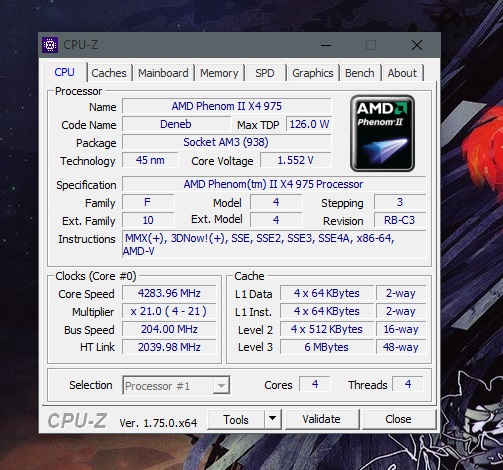Click the Tools button

[x=236, y=419]
